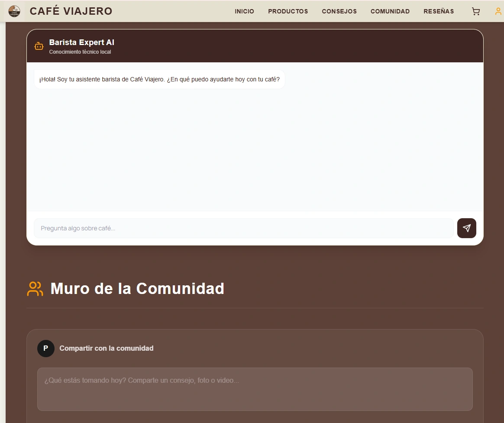The height and width of the screenshot is (423, 504).
Task: Click the Café Viajero round logo
Action: coord(14,11)
